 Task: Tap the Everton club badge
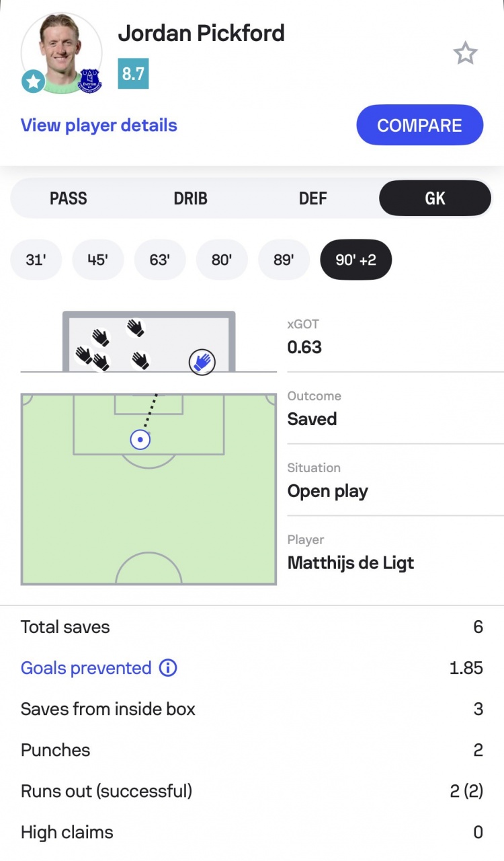click(x=90, y=81)
